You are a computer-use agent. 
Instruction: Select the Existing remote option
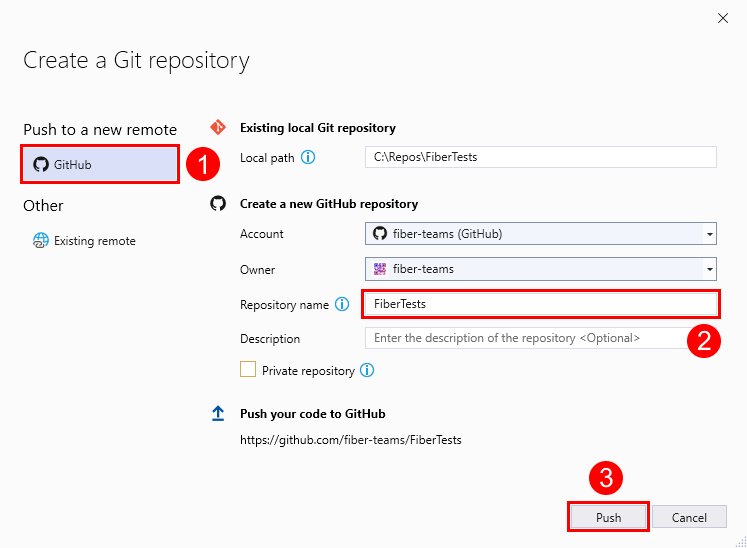[x=94, y=241]
